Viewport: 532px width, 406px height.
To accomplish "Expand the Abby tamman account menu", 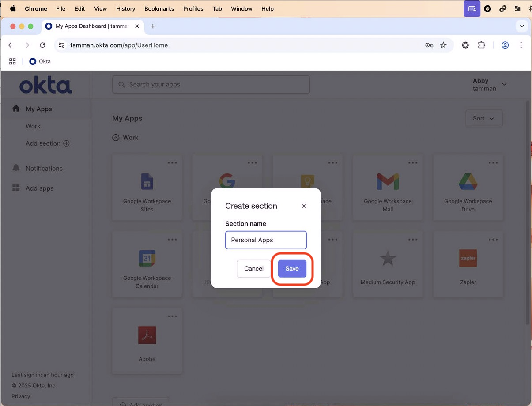I will pyautogui.click(x=490, y=84).
